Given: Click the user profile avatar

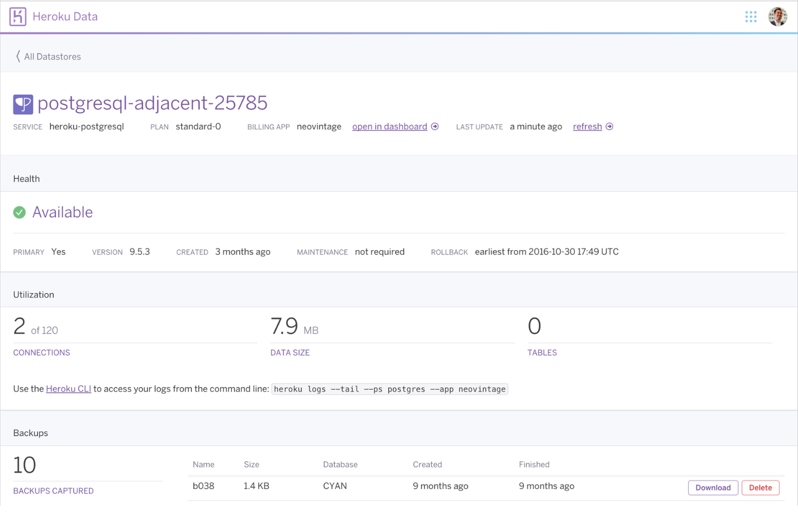Looking at the screenshot, I should [x=778, y=17].
